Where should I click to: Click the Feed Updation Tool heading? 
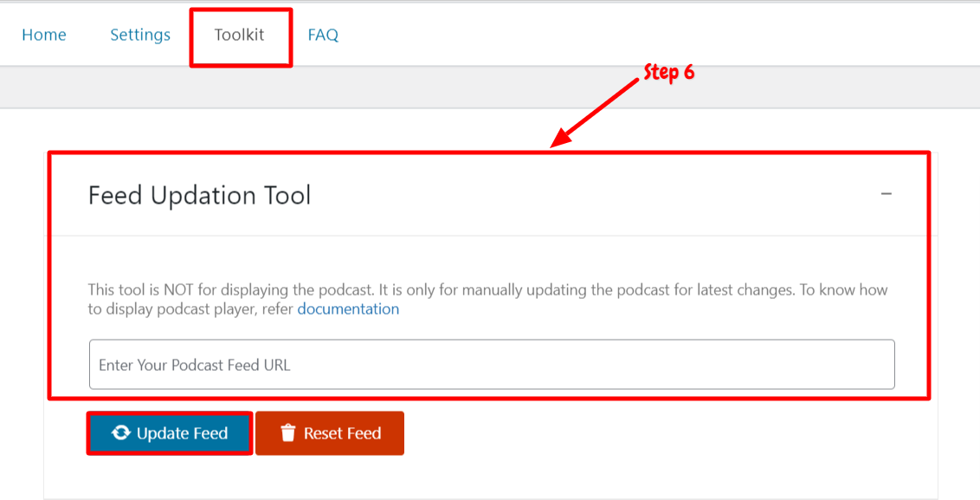click(x=199, y=196)
